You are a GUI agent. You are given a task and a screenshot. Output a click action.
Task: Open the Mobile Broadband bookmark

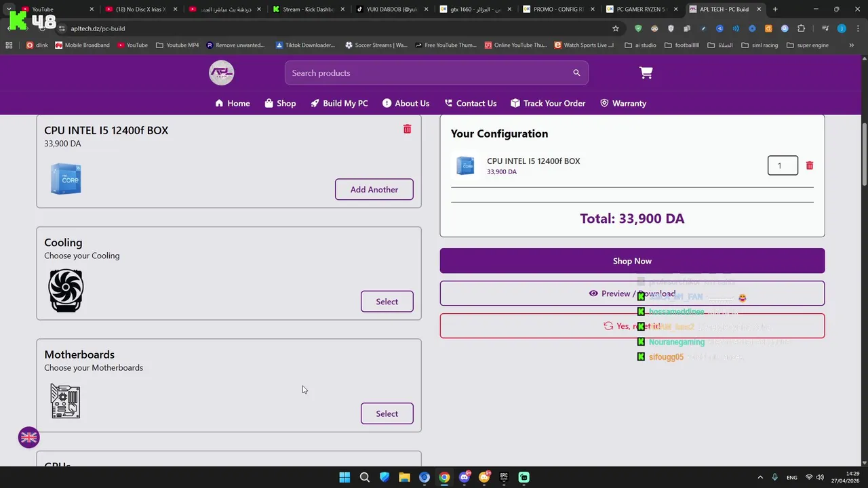coord(82,45)
